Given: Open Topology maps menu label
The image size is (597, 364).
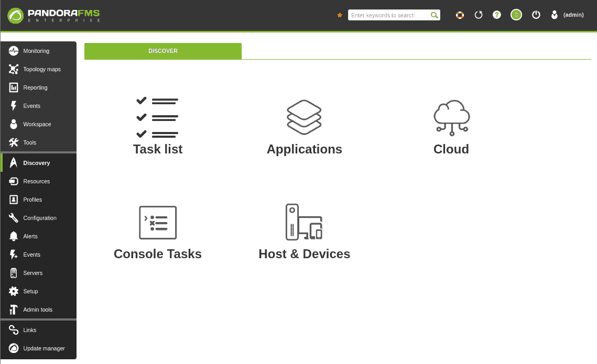Looking at the screenshot, I should [42, 69].
